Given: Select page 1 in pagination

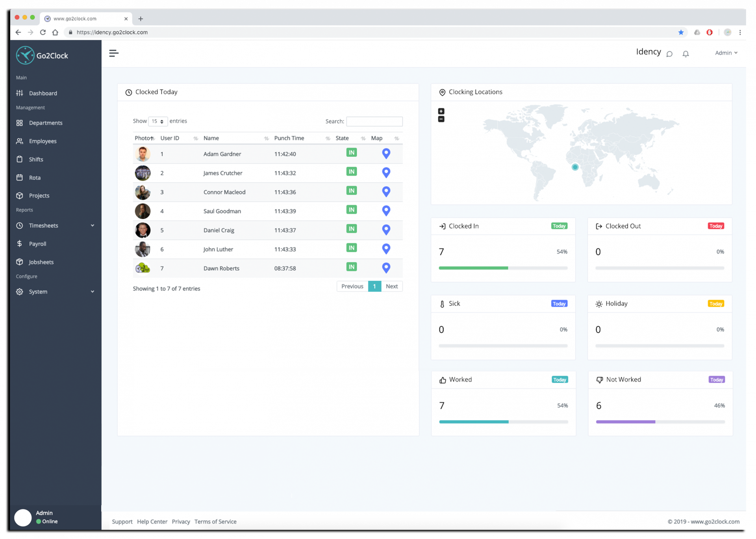Looking at the screenshot, I should tap(374, 286).
